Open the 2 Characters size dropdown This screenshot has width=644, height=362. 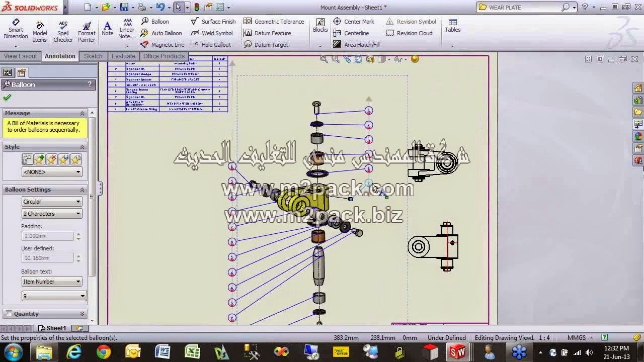click(52, 214)
